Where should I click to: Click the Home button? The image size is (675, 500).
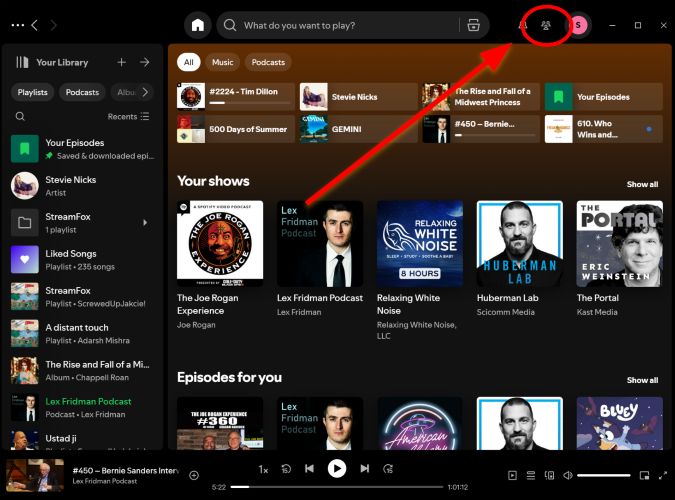tap(199, 25)
